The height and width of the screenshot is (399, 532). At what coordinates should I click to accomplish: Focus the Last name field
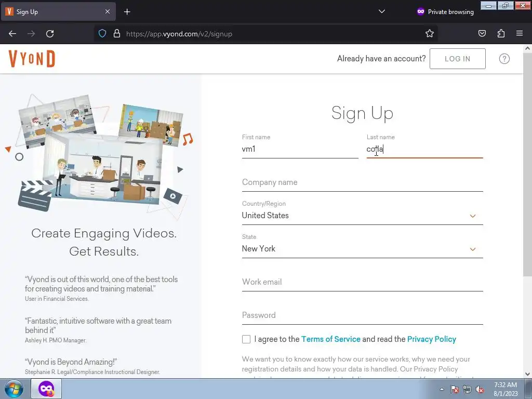point(424,149)
